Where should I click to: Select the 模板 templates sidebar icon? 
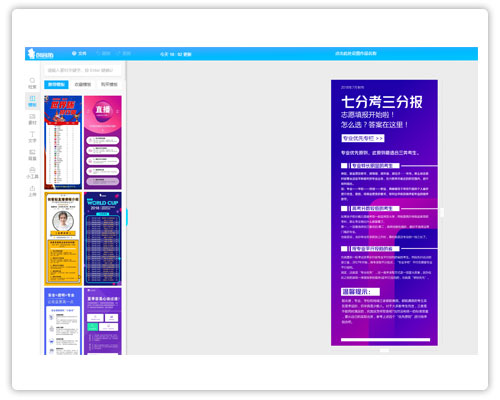point(32,101)
